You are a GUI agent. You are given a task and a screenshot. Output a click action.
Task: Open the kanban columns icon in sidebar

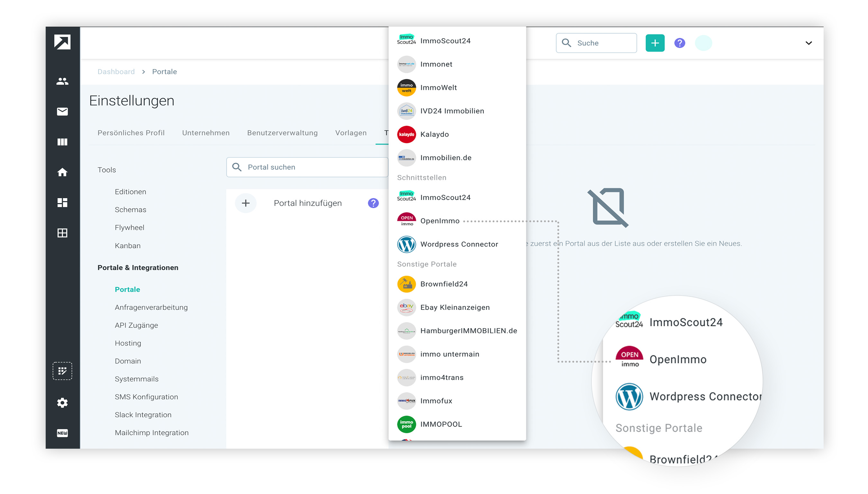point(62,142)
